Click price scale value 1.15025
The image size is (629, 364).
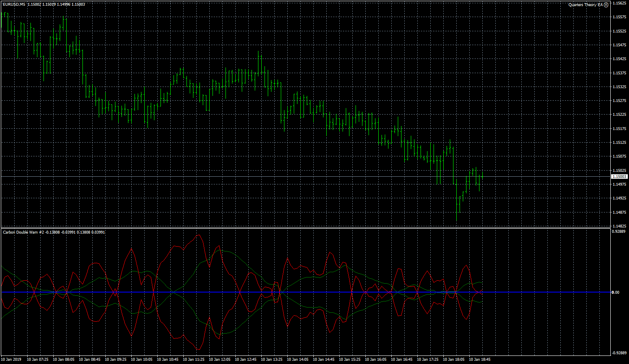pyautogui.click(x=619, y=171)
